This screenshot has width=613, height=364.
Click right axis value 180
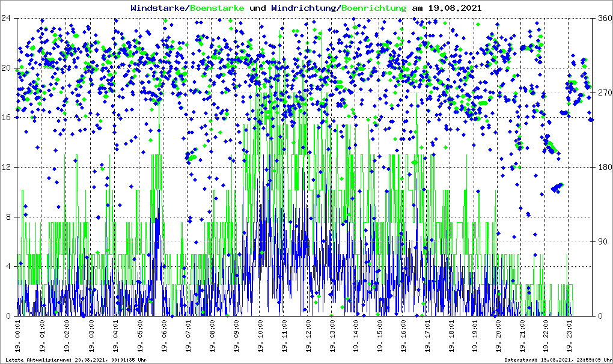click(605, 167)
